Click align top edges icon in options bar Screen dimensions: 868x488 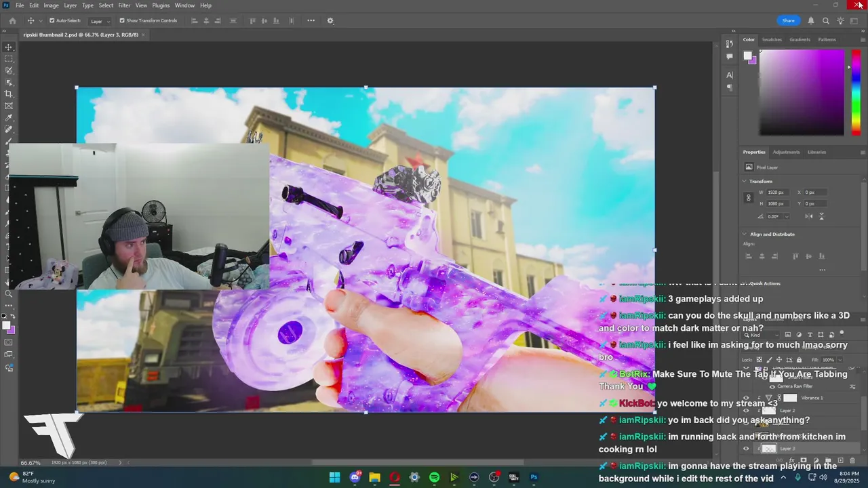click(x=253, y=20)
